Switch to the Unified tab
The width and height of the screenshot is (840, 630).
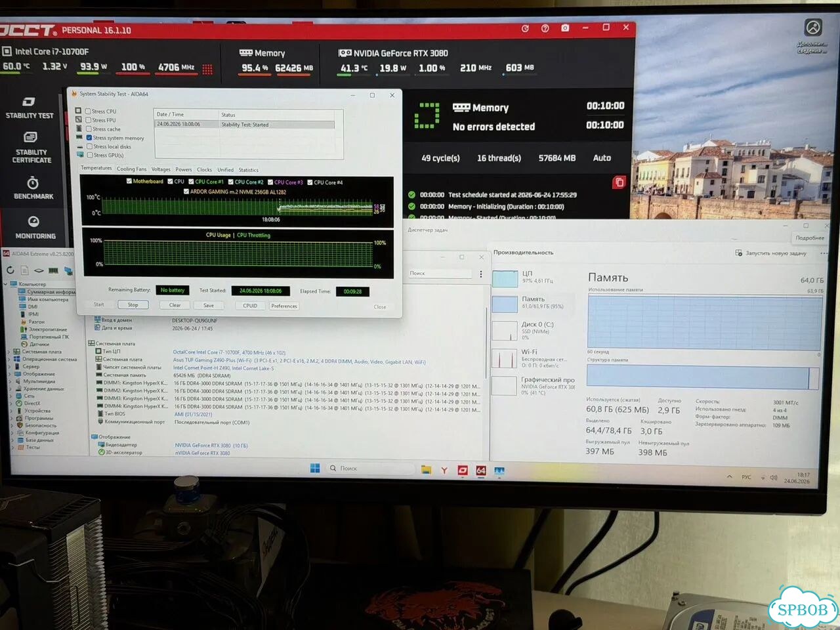225,169
